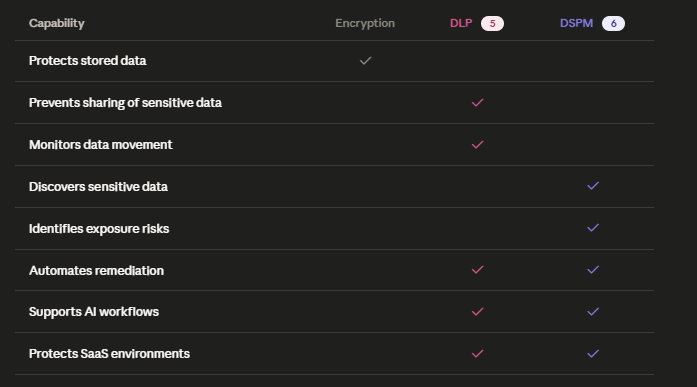Click DSPM checkmark for Discovers sensitive data
The image size is (697, 387).
(x=593, y=186)
